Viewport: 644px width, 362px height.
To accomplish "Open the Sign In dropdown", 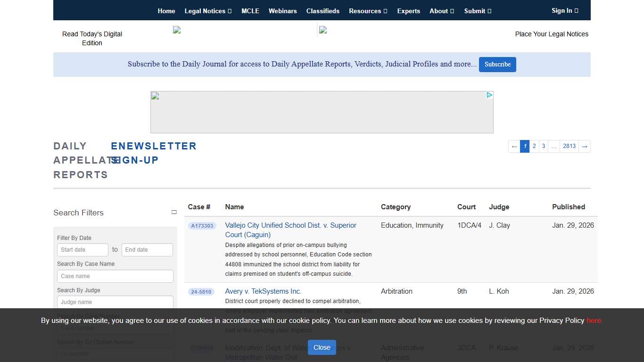I will [565, 10].
